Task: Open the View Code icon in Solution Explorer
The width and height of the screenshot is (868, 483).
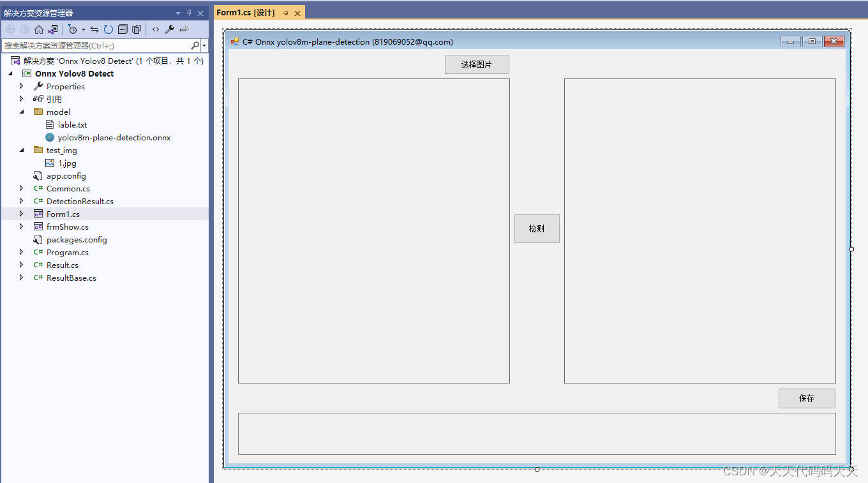Action: 156,29
